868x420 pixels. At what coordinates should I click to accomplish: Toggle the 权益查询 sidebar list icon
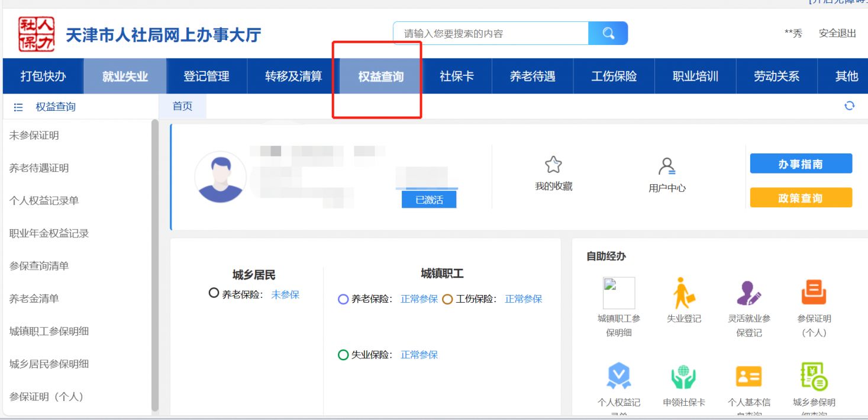click(18, 107)
